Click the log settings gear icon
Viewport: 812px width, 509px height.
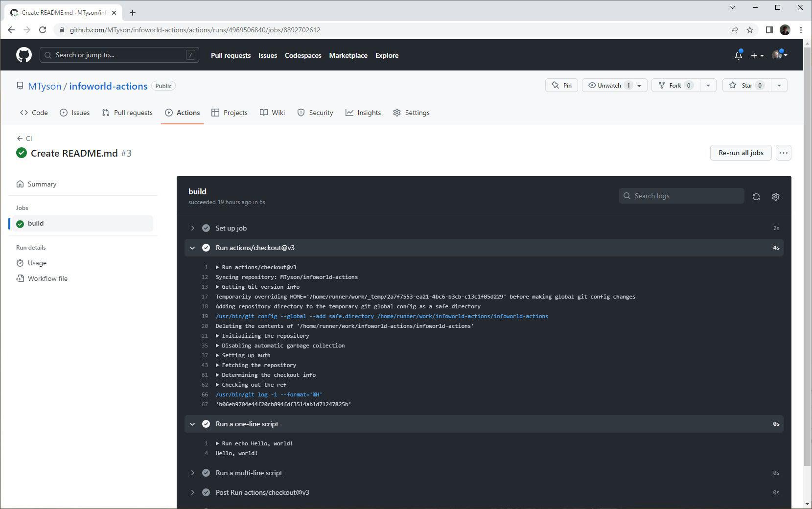pos(775,196)
